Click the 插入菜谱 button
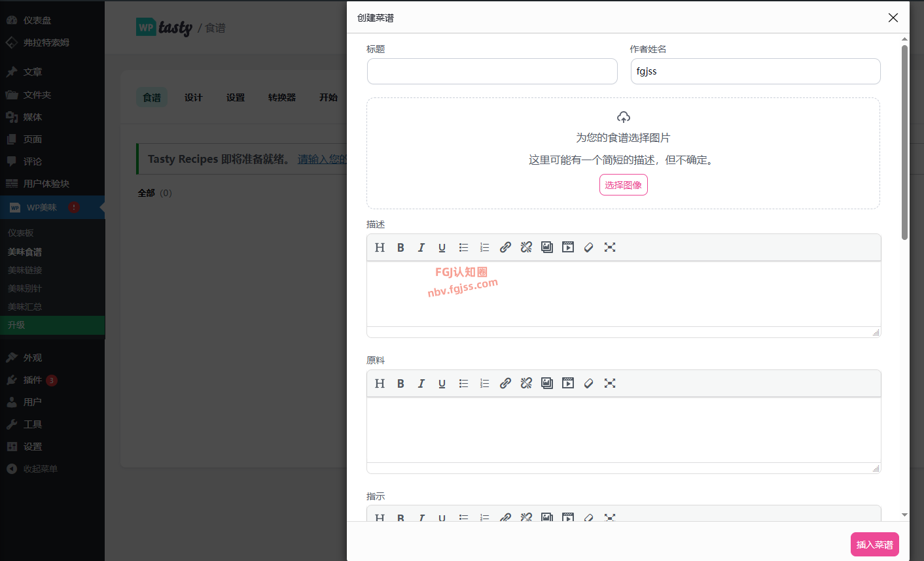 pyautogui.click(x=874, y=545)
